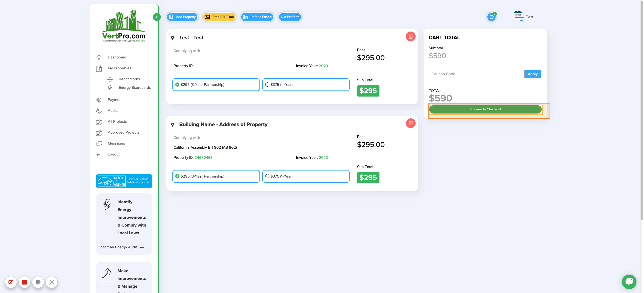Open Audits menu item
This screenshot has width=644, height=293.
point(113,111)
